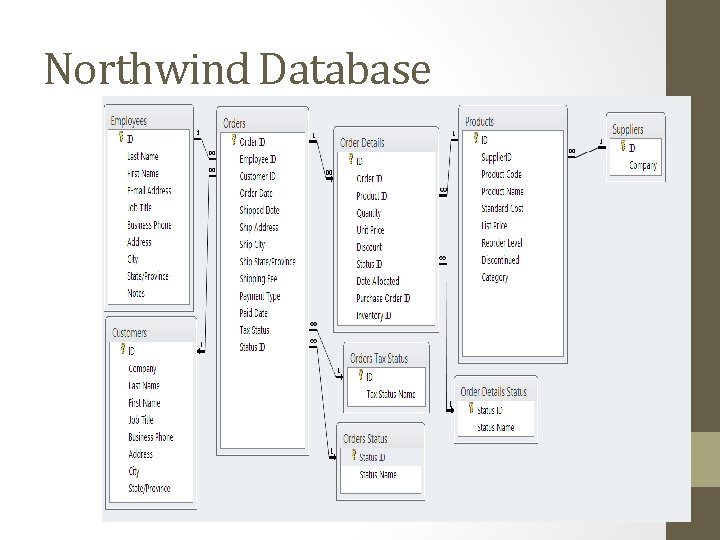Select the Tax Status Name field
The image size is (720, 540).
click(391, 394)
